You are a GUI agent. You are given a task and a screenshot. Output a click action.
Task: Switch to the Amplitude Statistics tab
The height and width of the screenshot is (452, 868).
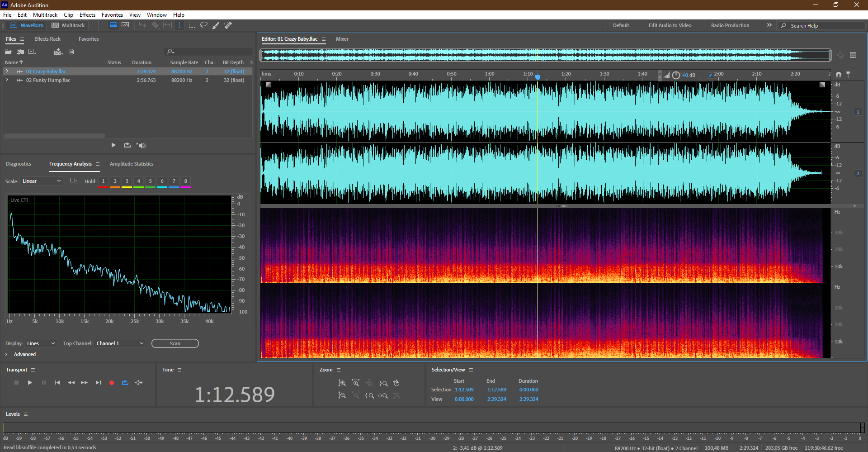[x=132, y=164]
